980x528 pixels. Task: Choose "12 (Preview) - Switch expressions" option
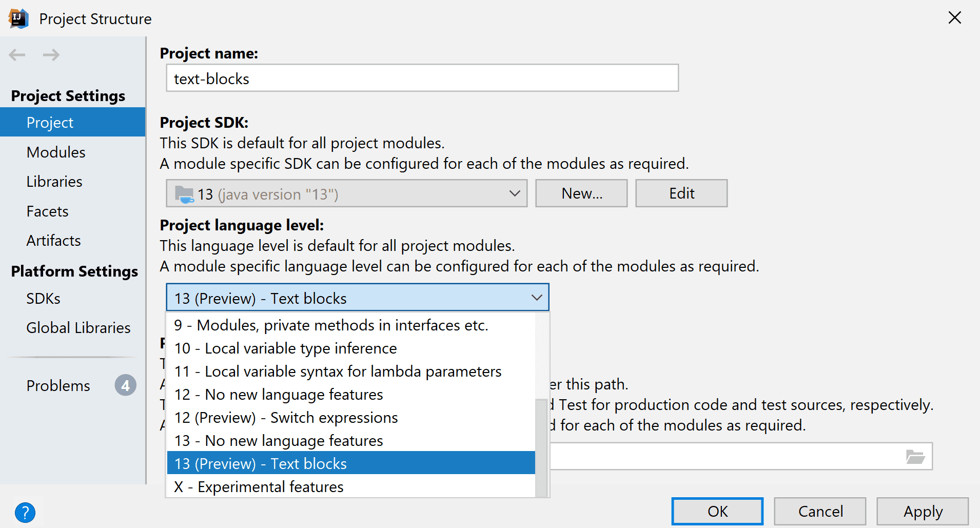tap(286, 418)
